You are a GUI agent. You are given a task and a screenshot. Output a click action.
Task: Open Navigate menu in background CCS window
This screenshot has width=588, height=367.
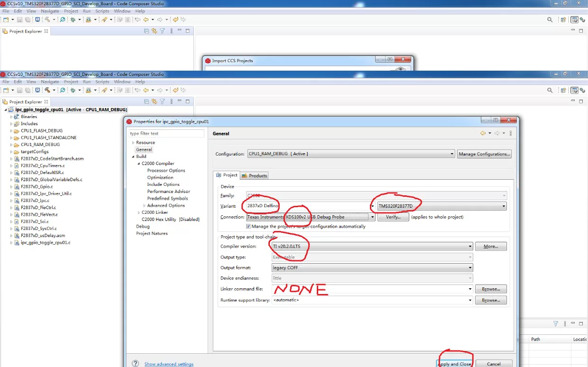(x=50, y=11)
